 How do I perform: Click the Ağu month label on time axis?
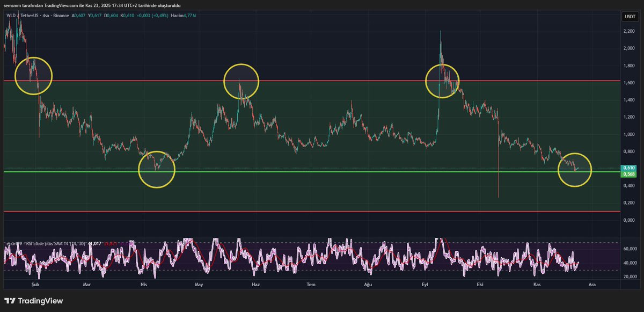[368, 284]
